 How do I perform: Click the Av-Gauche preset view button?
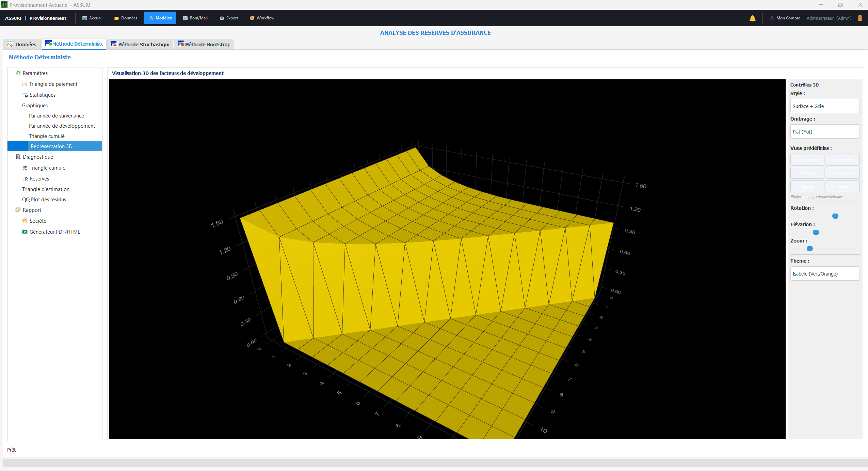point(807,159)
